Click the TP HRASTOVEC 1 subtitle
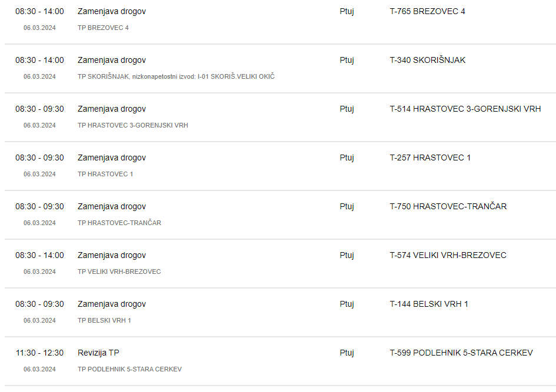Screen dimensions: 556x392 (x=105, y=174)
